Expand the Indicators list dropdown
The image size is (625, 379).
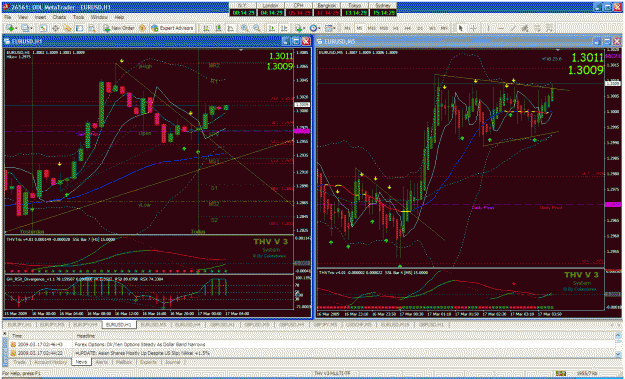click(304, 28)
